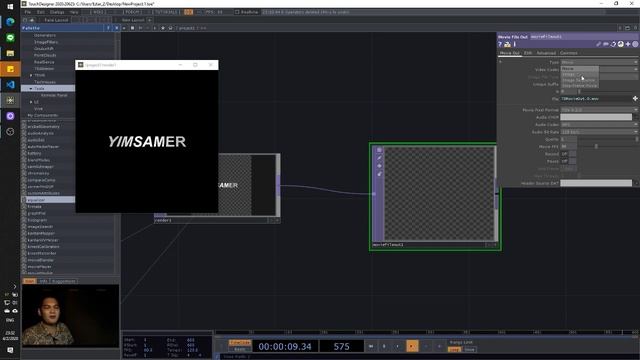This screenshot has height=360, width=640.
Task: Open the purple circle taskbar app
Action: click(x=10, y=116)
